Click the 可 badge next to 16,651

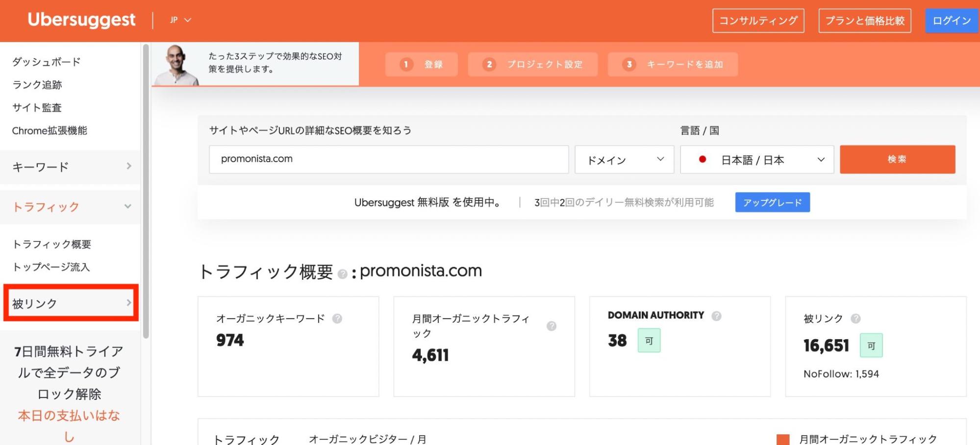(871, 346)
